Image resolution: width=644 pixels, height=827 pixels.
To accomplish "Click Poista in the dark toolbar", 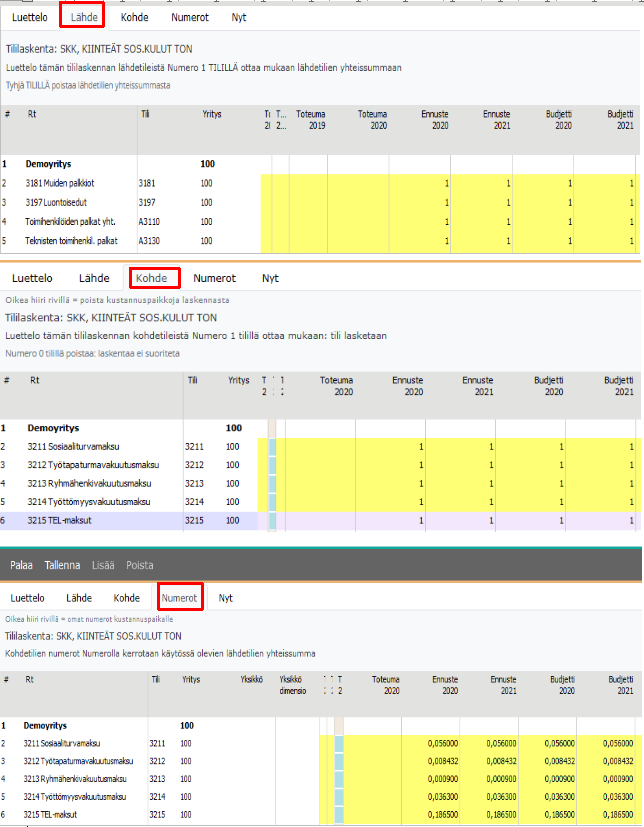I will [140, 565].
